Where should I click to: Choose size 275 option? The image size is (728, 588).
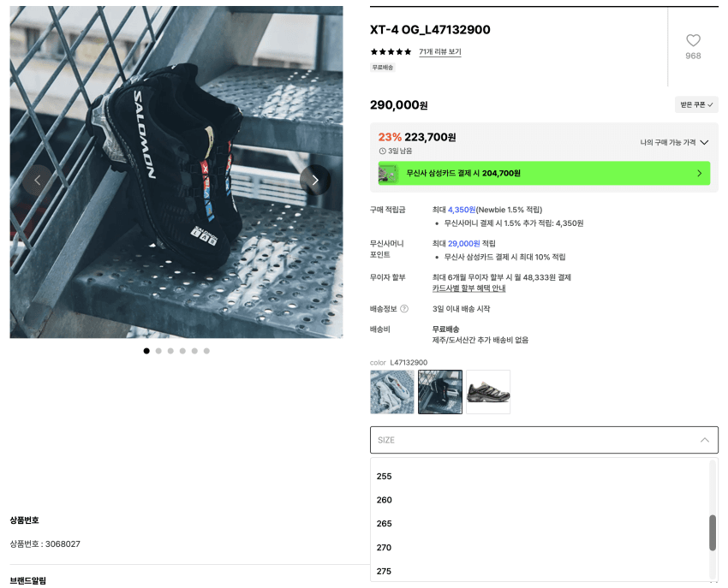(x=540, y=571)
